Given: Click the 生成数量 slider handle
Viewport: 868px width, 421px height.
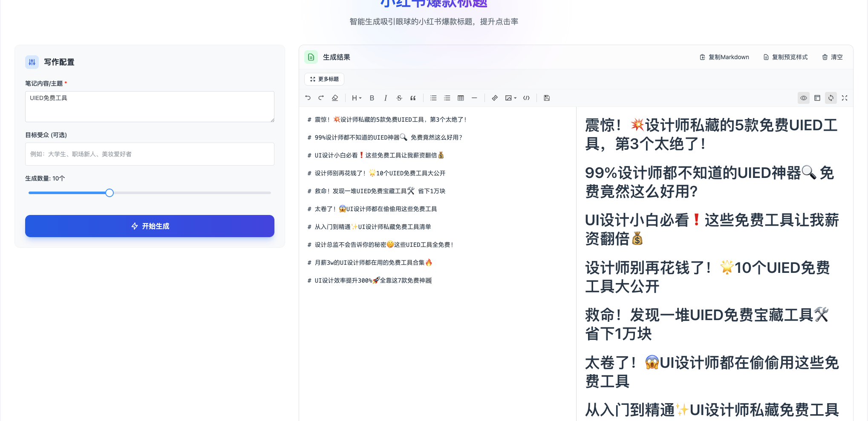Looking at the screenshot, I should click(x=110, y=193).
